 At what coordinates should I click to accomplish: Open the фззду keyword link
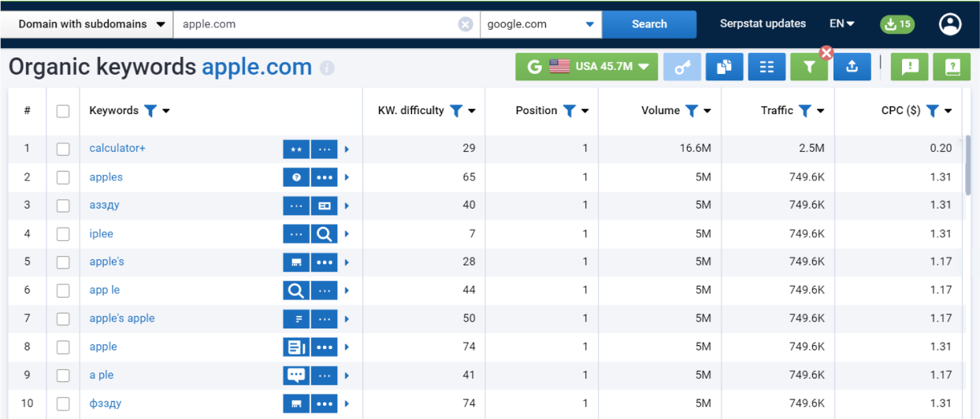(x=106, y=404)
